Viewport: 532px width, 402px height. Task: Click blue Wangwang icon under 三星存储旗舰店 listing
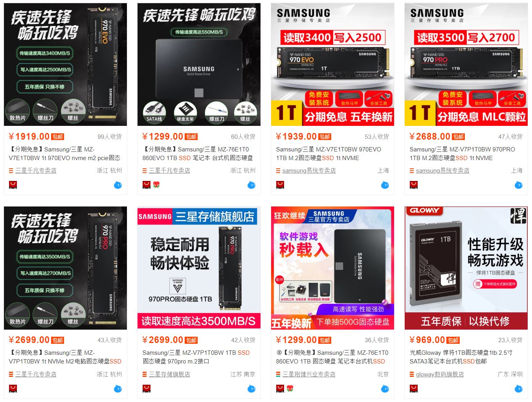251,389
